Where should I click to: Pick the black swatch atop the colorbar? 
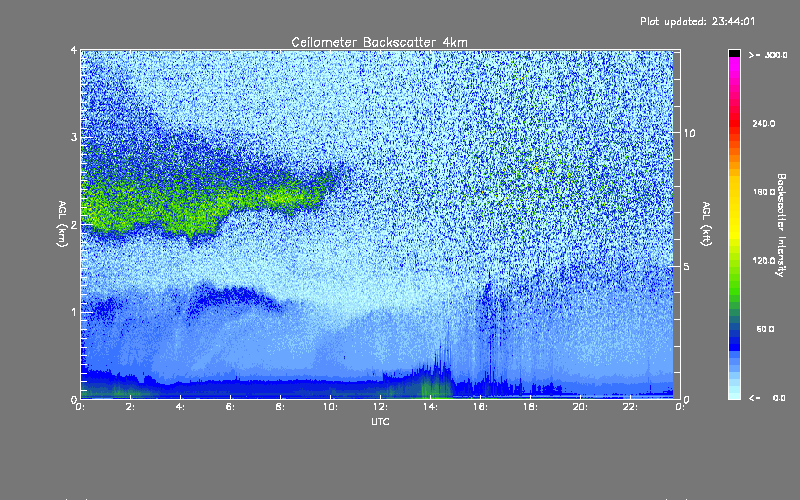734,53
